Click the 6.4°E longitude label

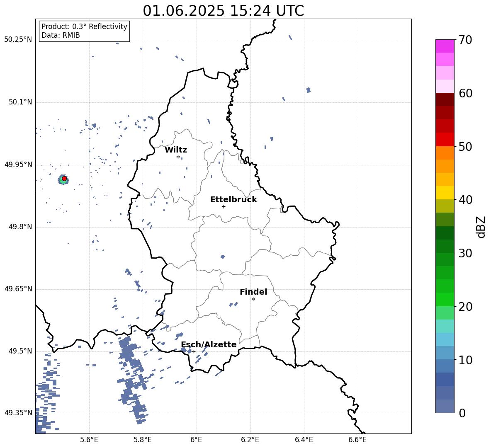tap(304, 440)
